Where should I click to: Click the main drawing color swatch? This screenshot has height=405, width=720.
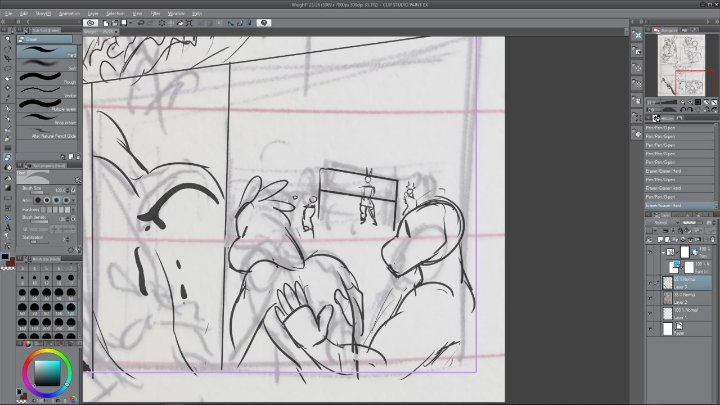point(5,257)
